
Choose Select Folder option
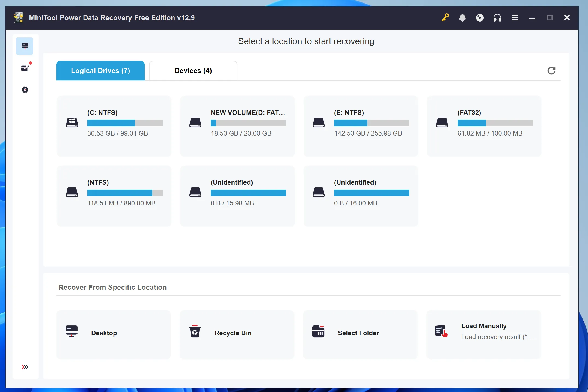(x=360, y=334)
